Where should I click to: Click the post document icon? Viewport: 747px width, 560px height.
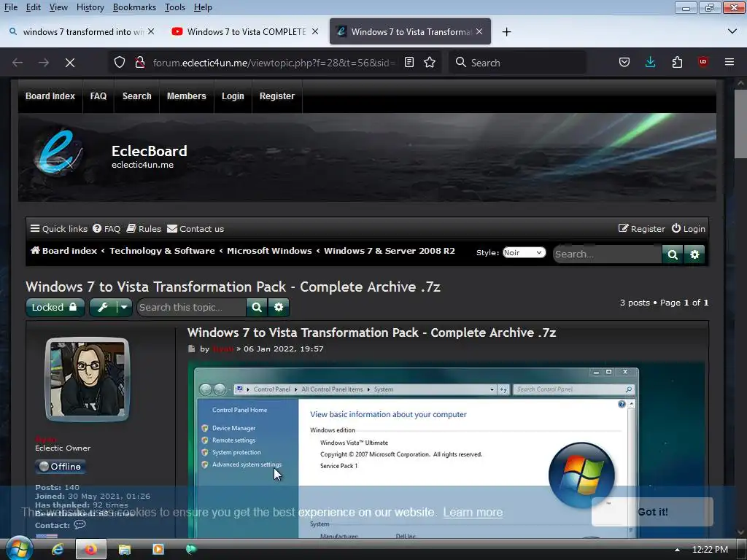pos(192,349)
